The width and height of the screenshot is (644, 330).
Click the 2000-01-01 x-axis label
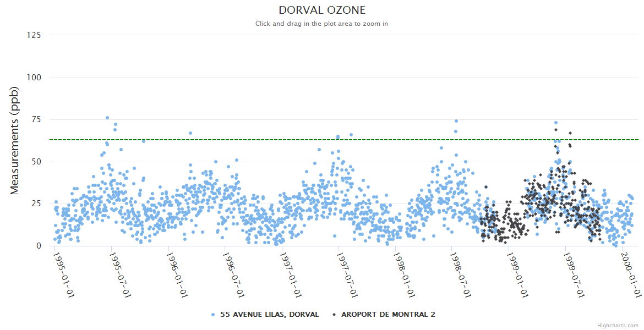631,274
